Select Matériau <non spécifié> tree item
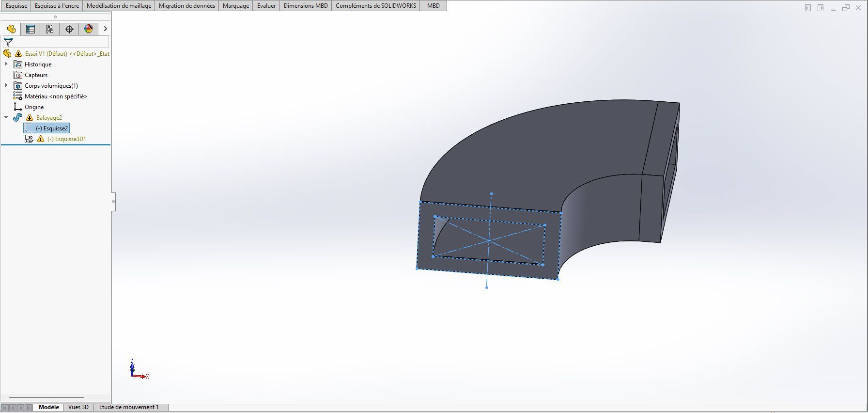The width and height of the screenshot is (868, 413). point(56,96)
